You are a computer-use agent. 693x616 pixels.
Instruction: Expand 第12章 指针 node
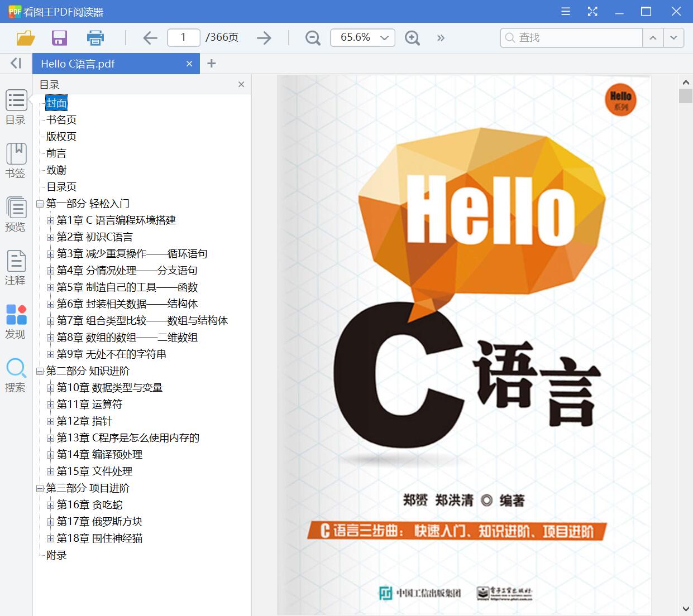50,421
